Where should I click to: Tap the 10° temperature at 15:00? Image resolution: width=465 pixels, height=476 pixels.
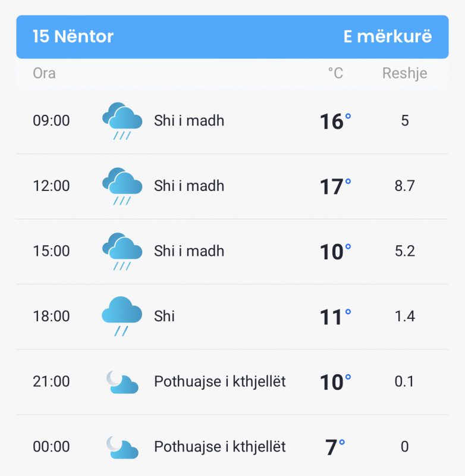click(335, 252)
